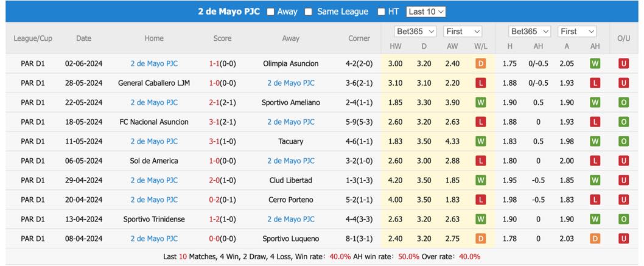Open the Last 10 matches dropdown

click(426, 12)
